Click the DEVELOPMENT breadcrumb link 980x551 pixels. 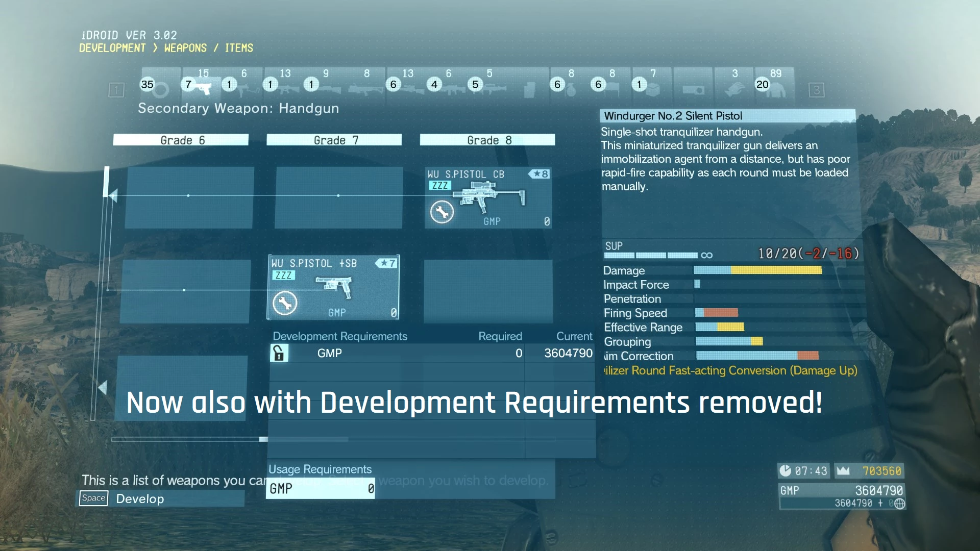[112, 48]
